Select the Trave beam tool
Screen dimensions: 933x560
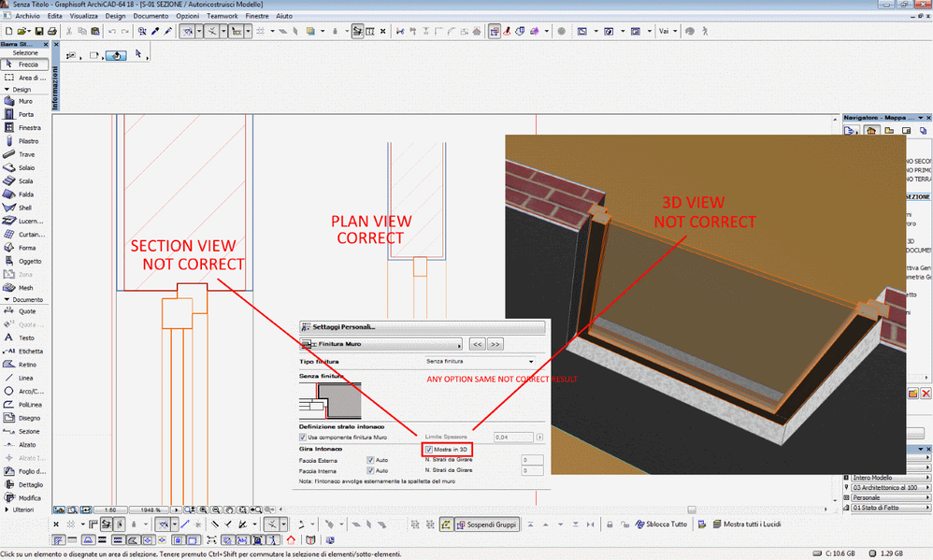tap(25, 154)
